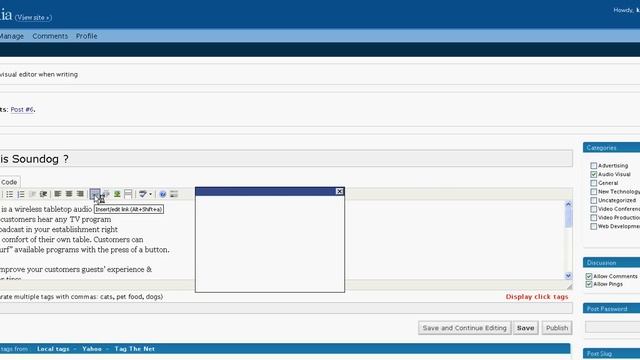Image resolution: width=640 pixels, height=360 pixels.
Task: Open the Profile menu
Action: [x=87, y=36]
